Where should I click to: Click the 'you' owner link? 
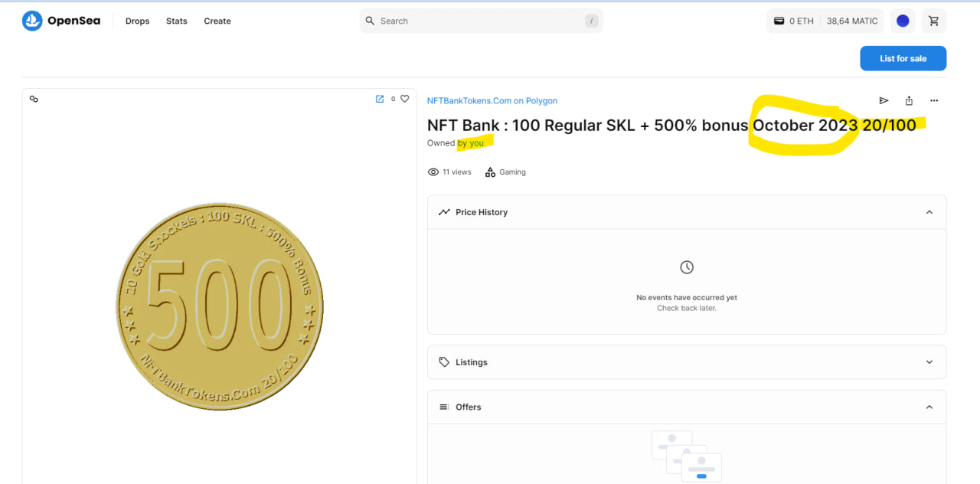click(x=476, y=143)
